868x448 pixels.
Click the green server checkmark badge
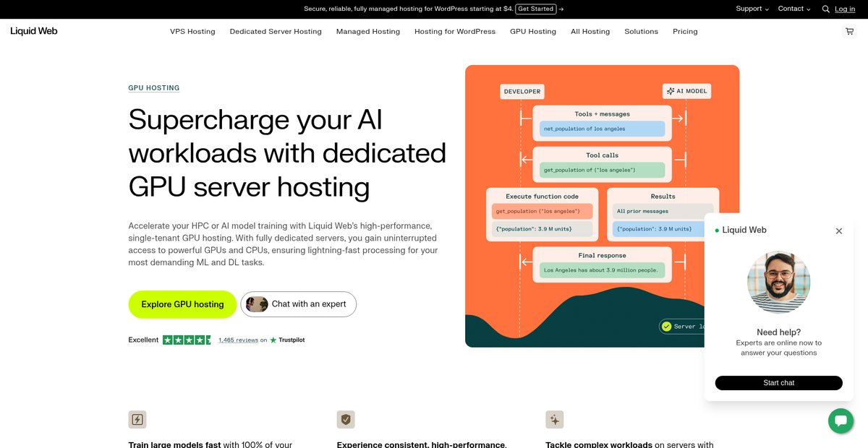coord(666,327)
